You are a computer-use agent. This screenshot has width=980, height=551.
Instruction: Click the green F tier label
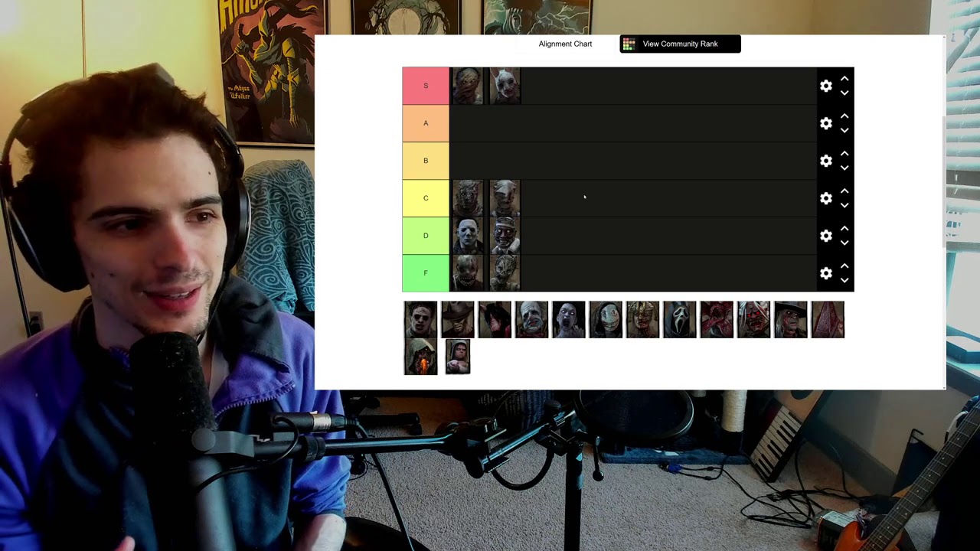(426, 273)
